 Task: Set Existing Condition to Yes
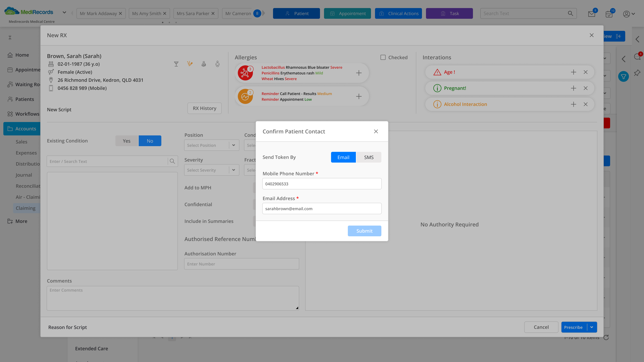pos(126,141)
